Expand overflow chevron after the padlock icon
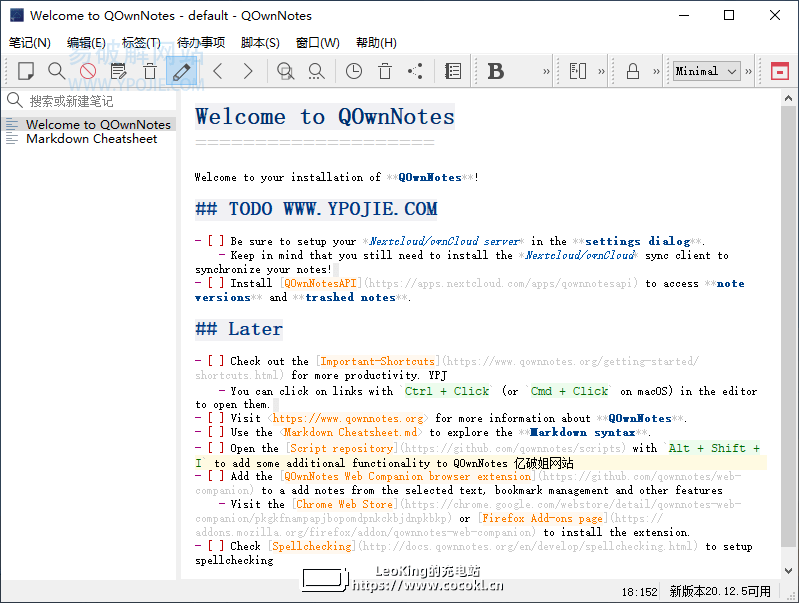 (x=656, y=71)
